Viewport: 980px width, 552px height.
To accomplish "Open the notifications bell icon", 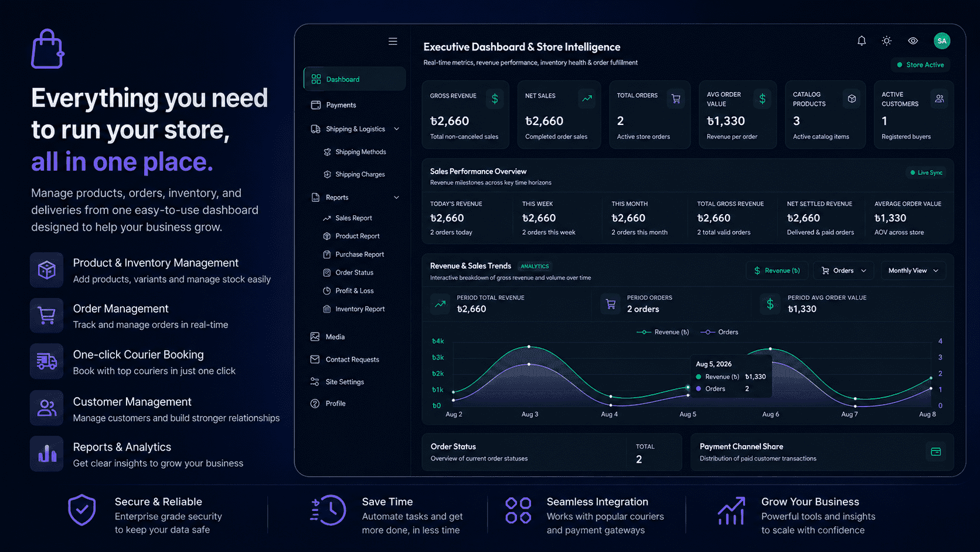I will pos(862,40).
